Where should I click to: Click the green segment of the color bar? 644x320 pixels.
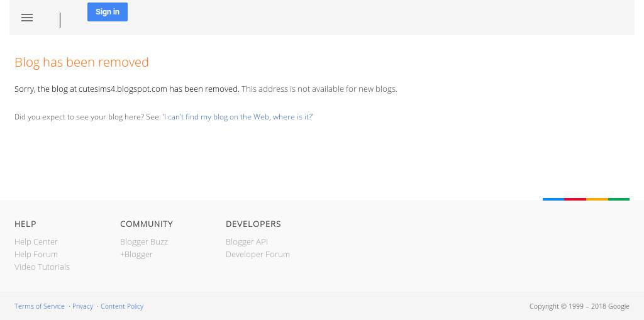[x=619, y=199]
